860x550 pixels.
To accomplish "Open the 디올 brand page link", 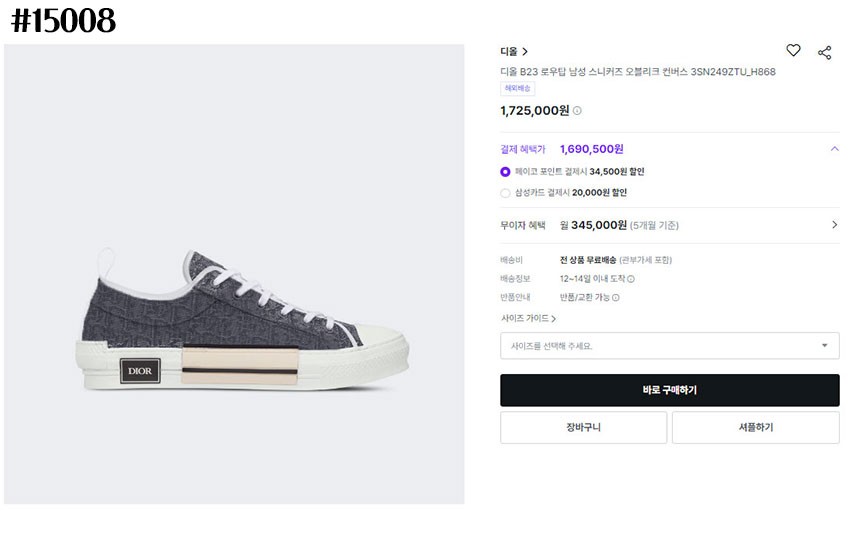I will coord(514,51).
